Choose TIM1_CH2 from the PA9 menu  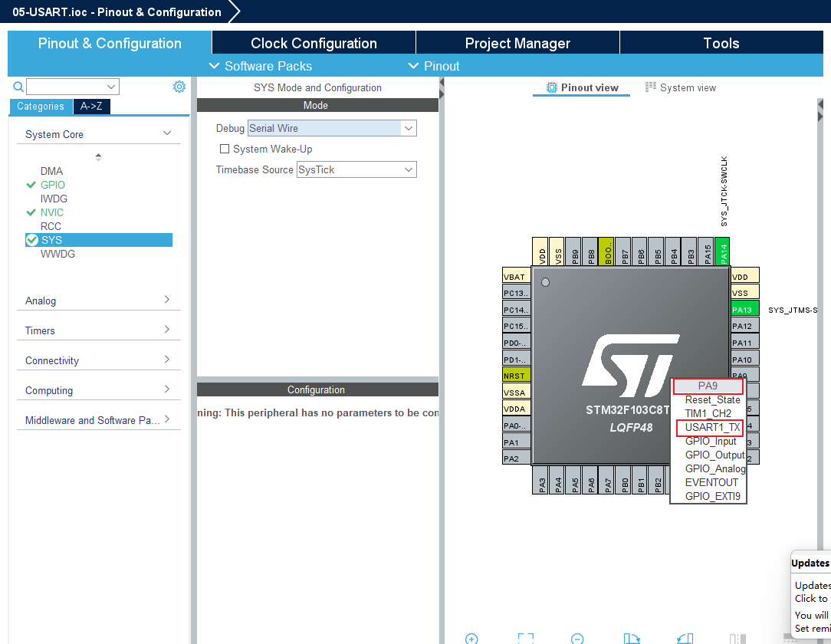click(708, 413)
